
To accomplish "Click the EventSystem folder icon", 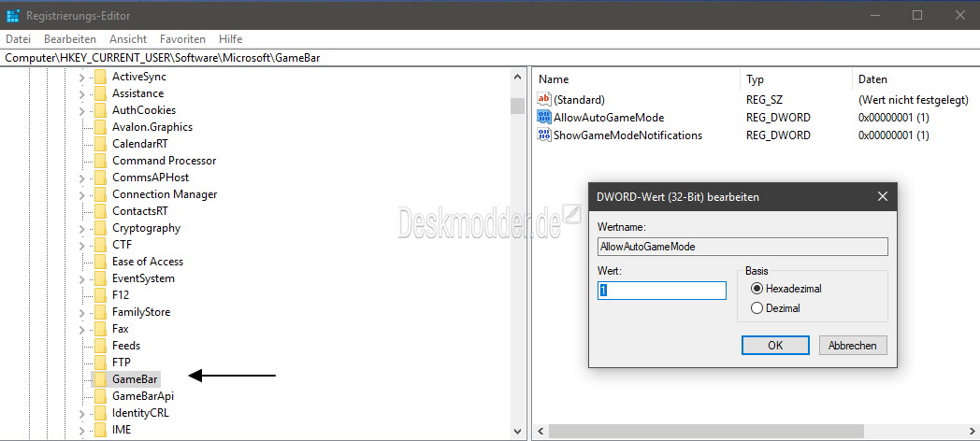I will (100, 278).
